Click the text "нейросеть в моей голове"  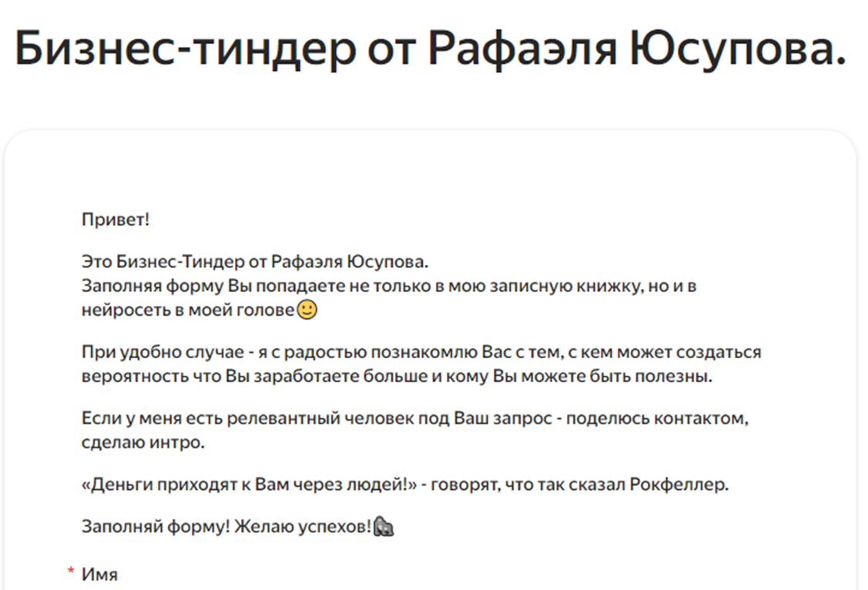[189, 310]
